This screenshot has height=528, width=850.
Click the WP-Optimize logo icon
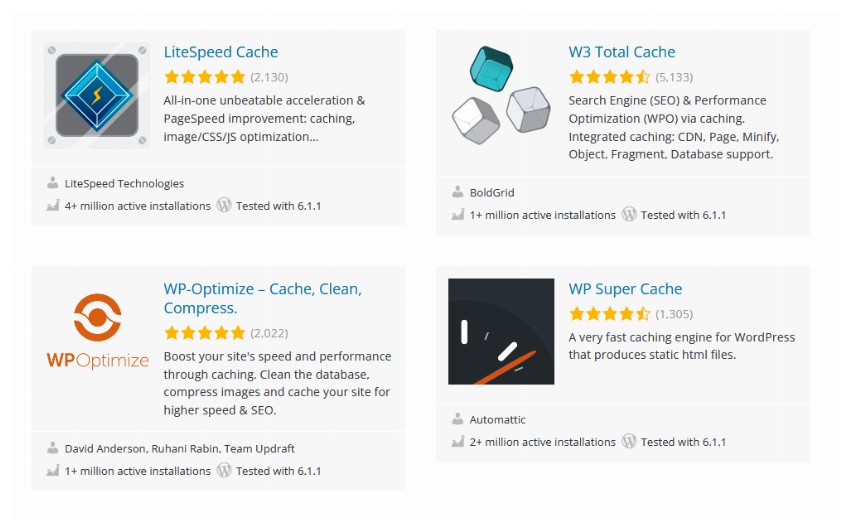pos(97,332)
